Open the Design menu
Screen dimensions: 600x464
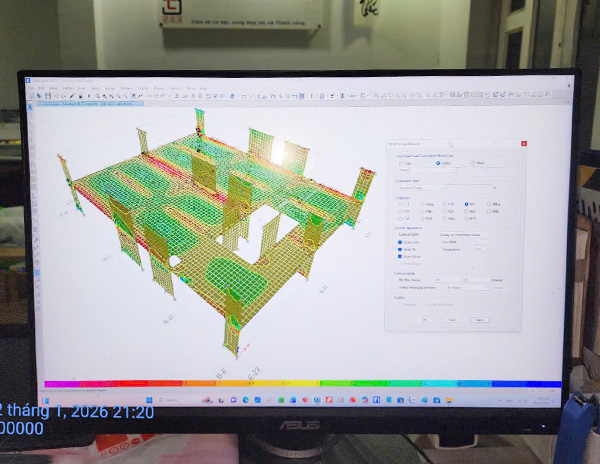[158, 88]
